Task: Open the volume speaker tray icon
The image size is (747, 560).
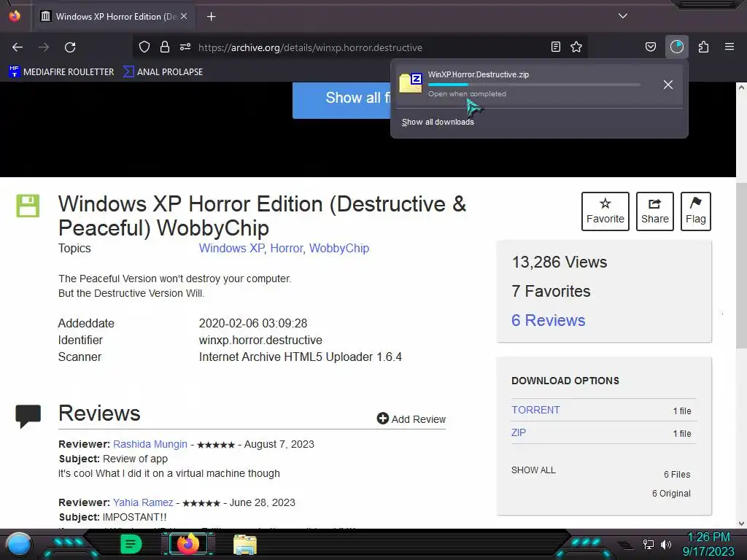Action: [666, 544]
